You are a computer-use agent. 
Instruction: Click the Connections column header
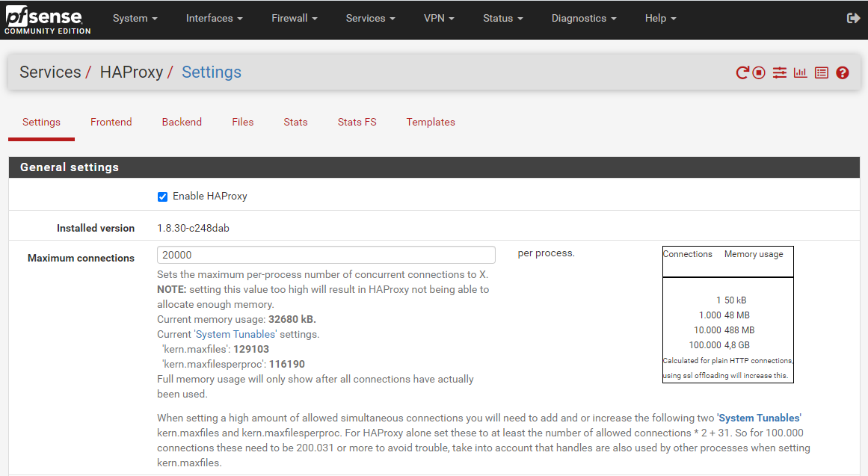point(688,254)
